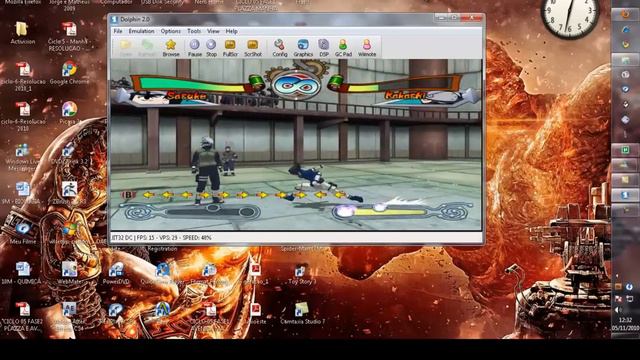This screenshot has height=360, width=640.
Task: Open the GC Pad settings icon
Action: coord(343,48)
